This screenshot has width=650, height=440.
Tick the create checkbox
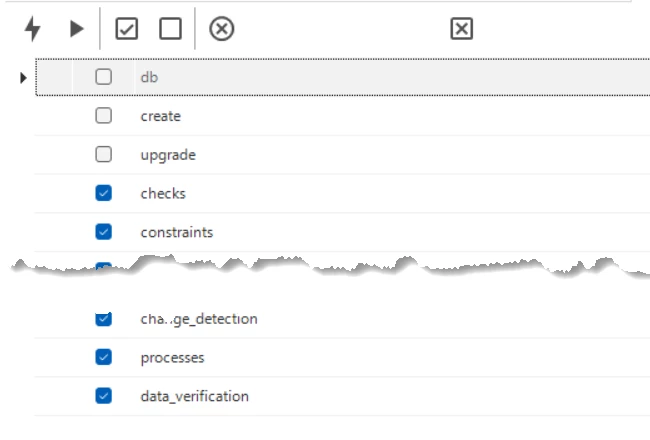point(104,116)
